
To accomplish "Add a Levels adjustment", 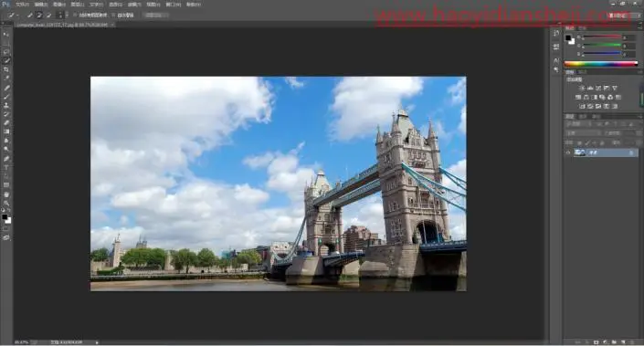I will (590, 88).
